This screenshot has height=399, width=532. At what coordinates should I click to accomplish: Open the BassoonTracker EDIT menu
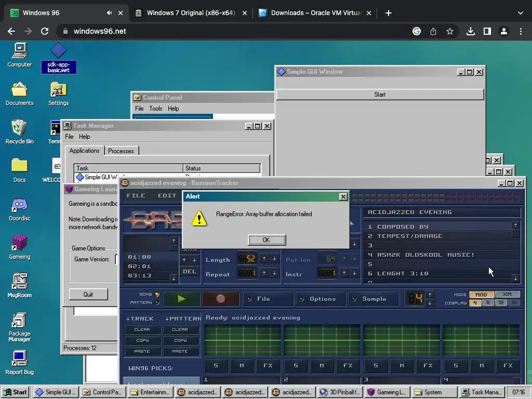click(167, 196)
